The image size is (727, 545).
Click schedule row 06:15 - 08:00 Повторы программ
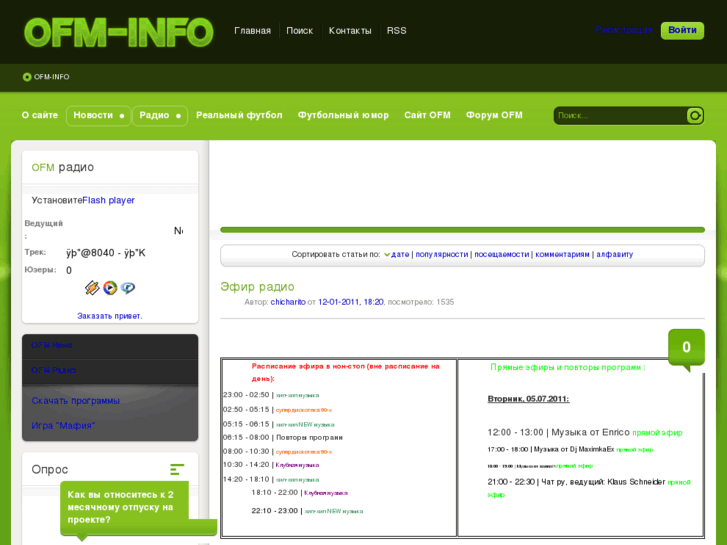click(x=283, y=437)
